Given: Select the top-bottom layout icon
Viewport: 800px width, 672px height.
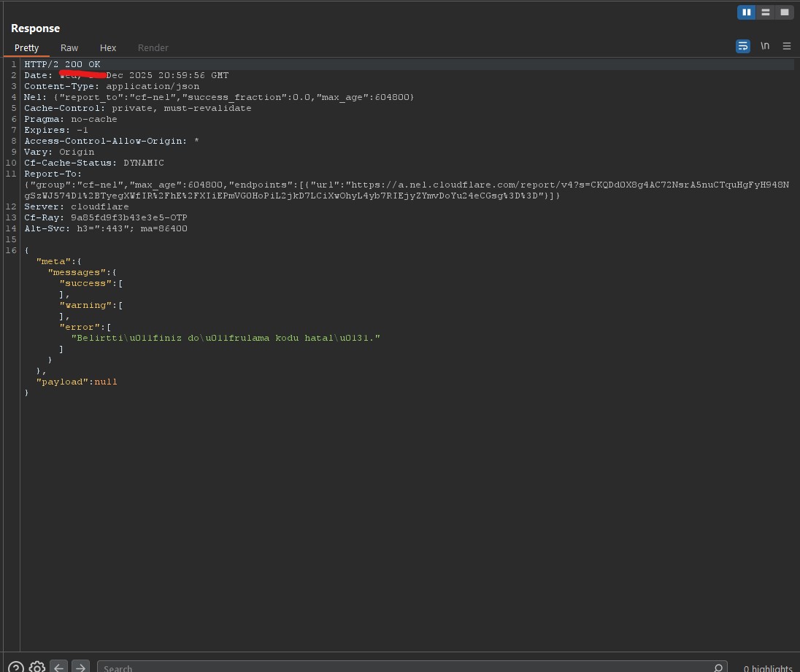Looking at the screenshot, I should (765, 12).
